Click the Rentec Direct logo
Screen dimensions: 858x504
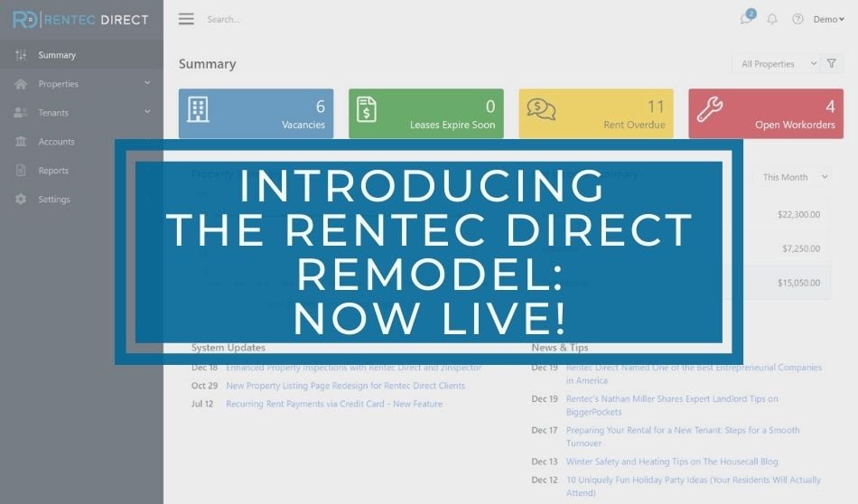click(x=81, y=20)
